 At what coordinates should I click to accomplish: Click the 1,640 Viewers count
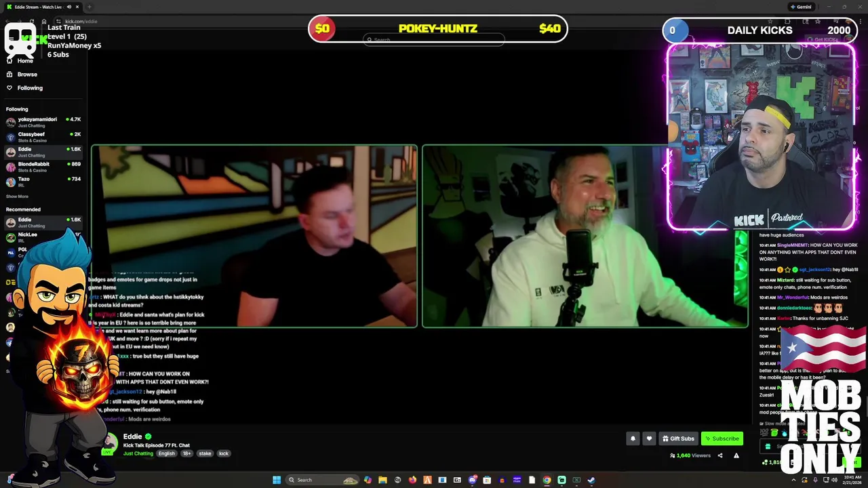pyautogui.click(x=690, y=455)
